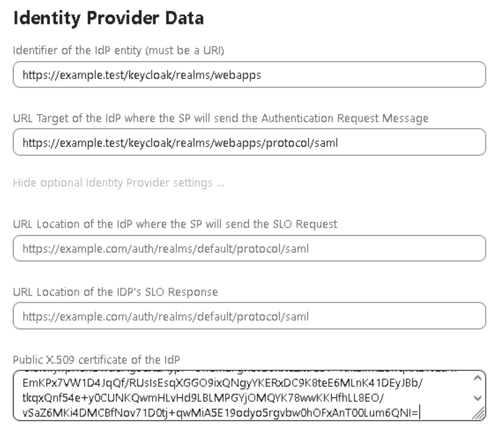Viewport: 504px width, 427px height.
Task: Click the SLO Request URL Location field
Action: pos(249,249)
